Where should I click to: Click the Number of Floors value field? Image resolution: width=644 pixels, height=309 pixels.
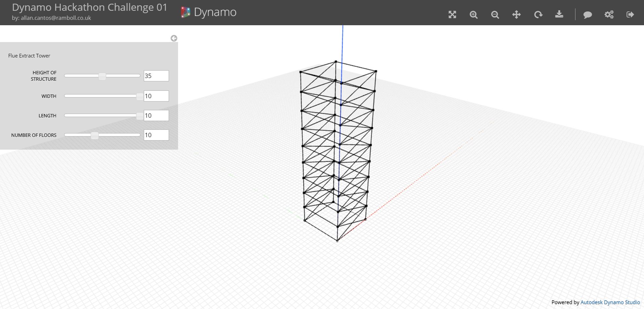coord(156,135)
